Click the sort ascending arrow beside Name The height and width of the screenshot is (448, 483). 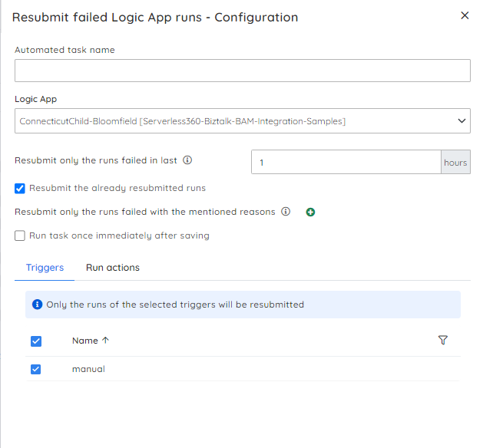click(x=106, y=340)
